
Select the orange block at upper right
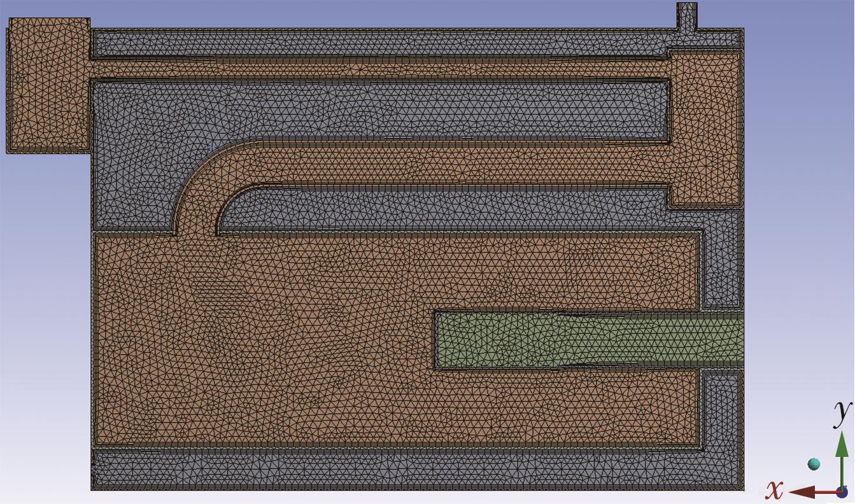pos(705,127)
